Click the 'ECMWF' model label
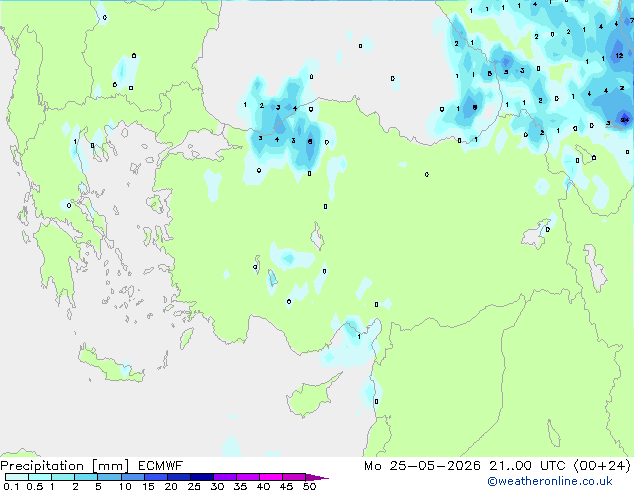Image resolution: width=634 pixels, height=490 pixels. (x=161, y=466)
